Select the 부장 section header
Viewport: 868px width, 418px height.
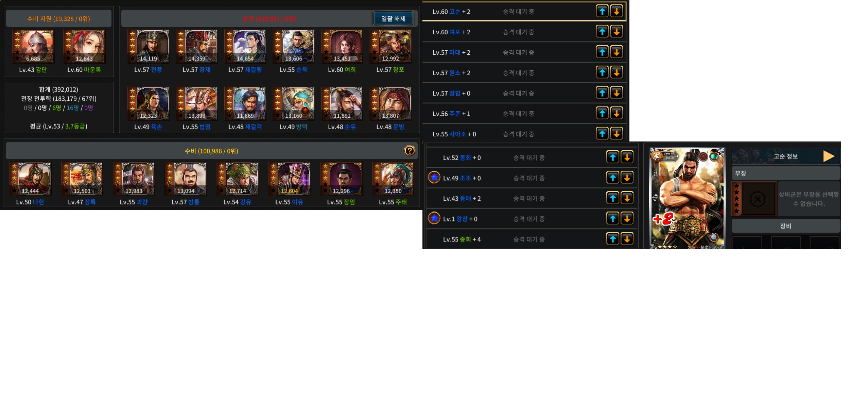[x=786, y=173]
